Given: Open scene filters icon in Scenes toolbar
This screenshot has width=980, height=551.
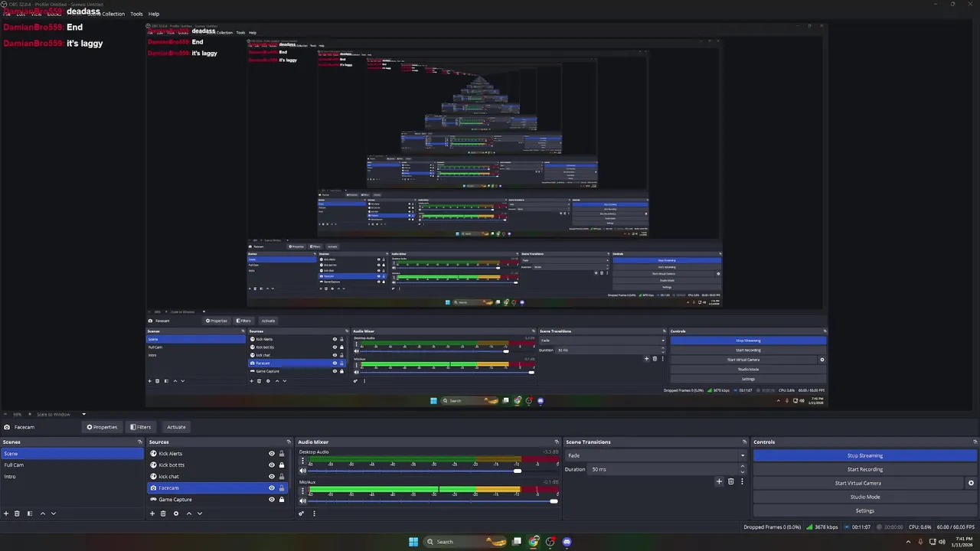Looking at the screenshot, I should 30,514.
